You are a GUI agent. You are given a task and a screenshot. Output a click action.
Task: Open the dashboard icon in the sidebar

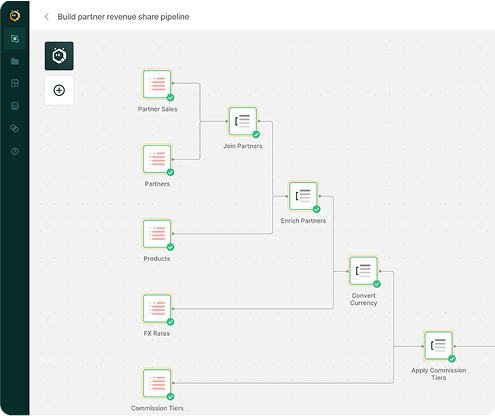click(15, 83)
